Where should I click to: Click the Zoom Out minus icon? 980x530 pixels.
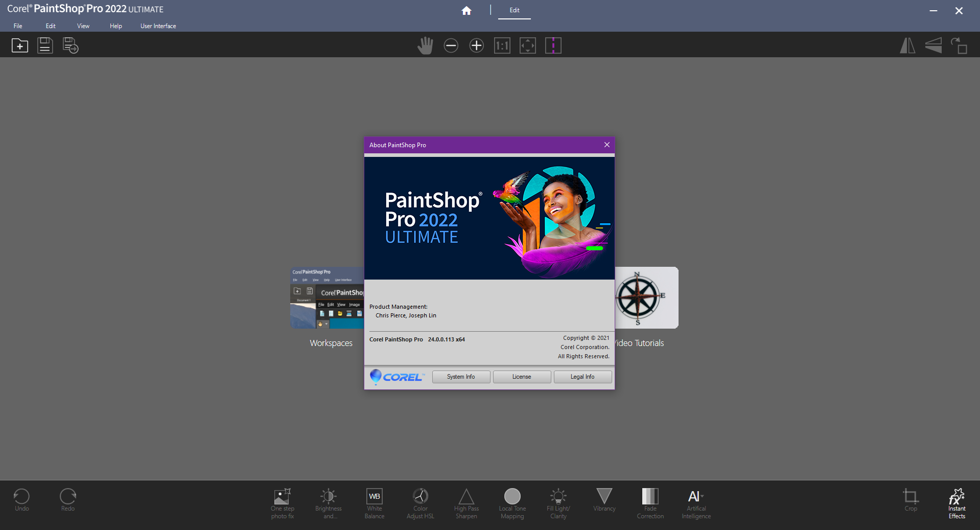click(x=451, y=45)
